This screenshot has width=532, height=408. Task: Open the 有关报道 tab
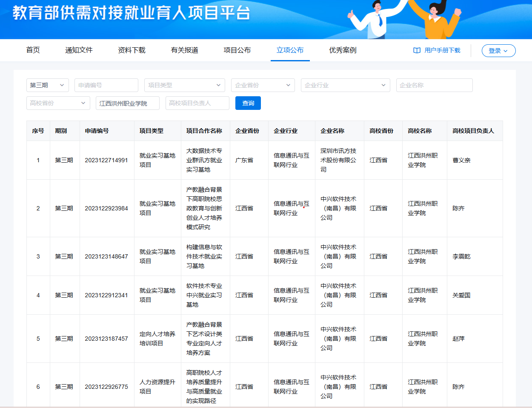[184, 50]
